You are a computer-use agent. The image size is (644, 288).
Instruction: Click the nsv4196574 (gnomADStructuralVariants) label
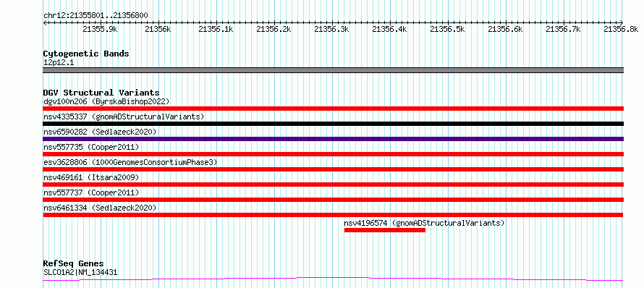click(x=424, y=223)
